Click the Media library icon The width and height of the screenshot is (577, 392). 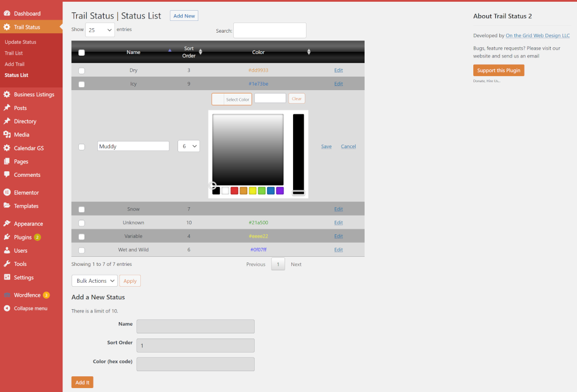[x=7, y=135]
